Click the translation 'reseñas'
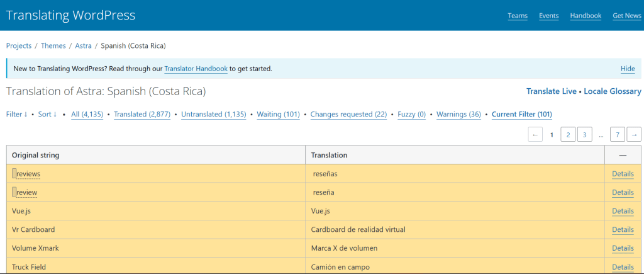The width and height of the screenshot is (644, 274). [x=325, y=174]
